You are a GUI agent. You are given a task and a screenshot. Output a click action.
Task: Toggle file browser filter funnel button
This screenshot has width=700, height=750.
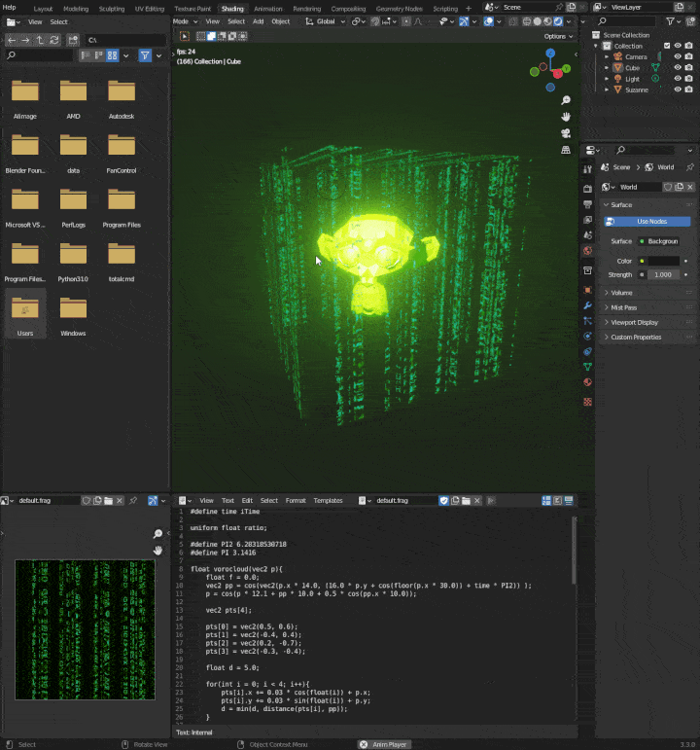145,55
